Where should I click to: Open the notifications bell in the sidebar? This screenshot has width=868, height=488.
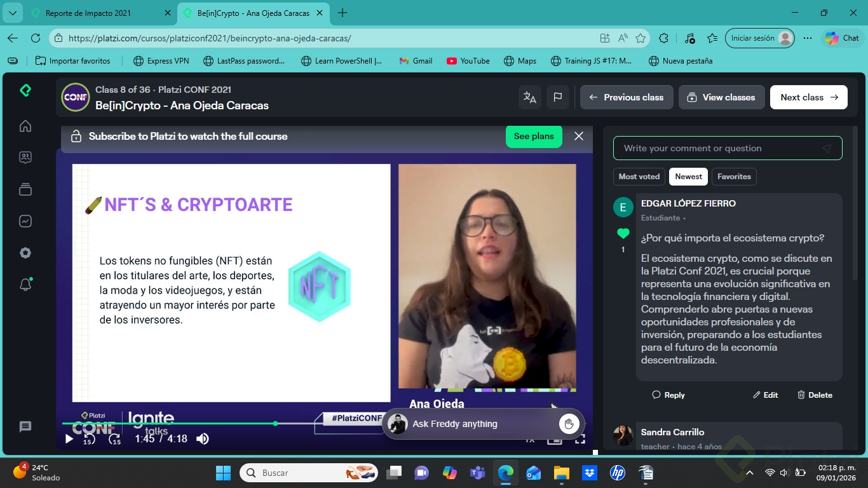tap(25, 285)
